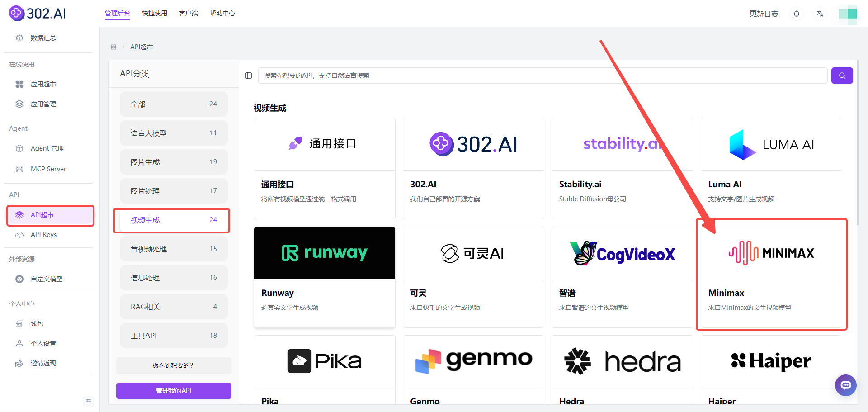
Task: Toggle the API category panel icon
Action: coord(249,76)
